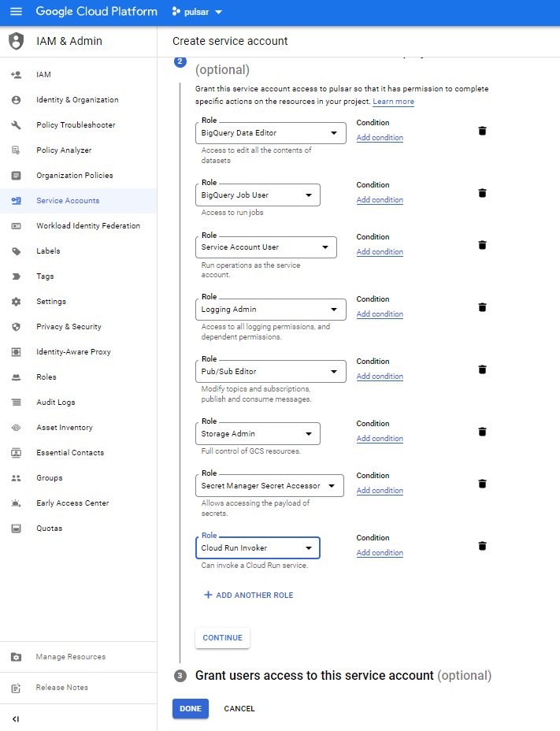
Task: Open the BigQuery Data Editor role dropdown
Action: (x=270, y=133)
